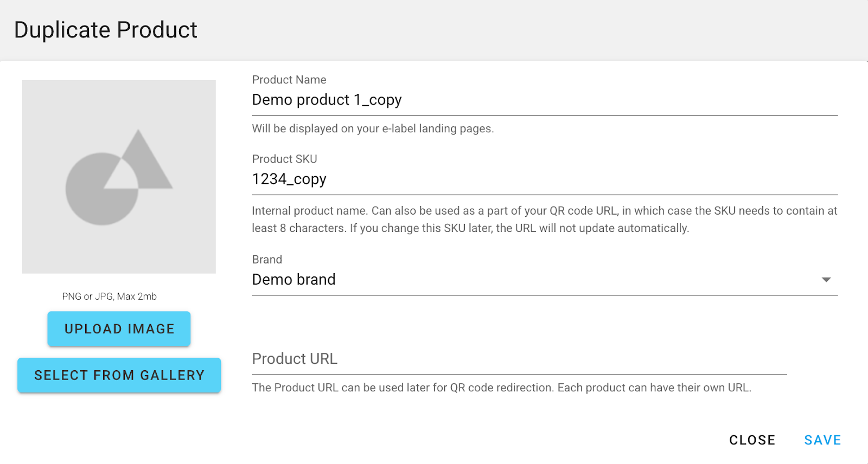
Task: Click into the Product SKU field
Action: click(544, 179)
